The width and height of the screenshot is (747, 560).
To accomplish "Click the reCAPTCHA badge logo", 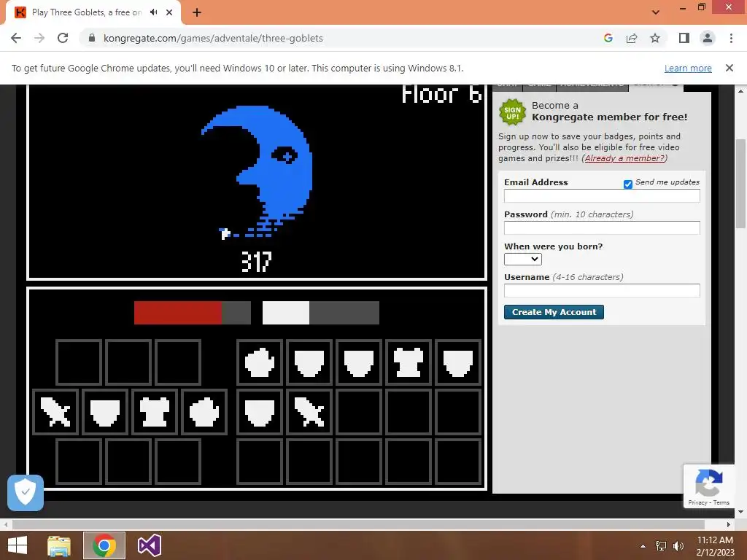I will pyautogui.click(x=708, y=483).
